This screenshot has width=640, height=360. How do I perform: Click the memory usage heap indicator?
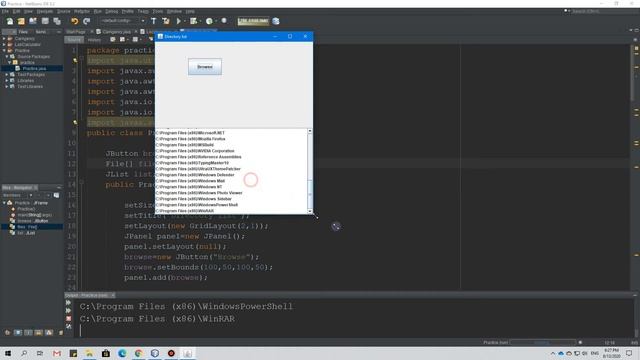pyautogui.click(x=253, y=21)
